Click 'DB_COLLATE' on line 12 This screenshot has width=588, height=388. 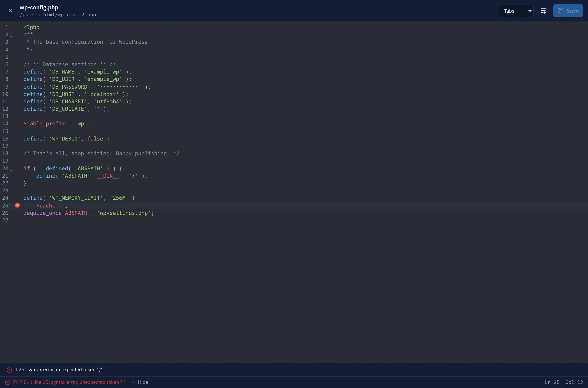68,109
